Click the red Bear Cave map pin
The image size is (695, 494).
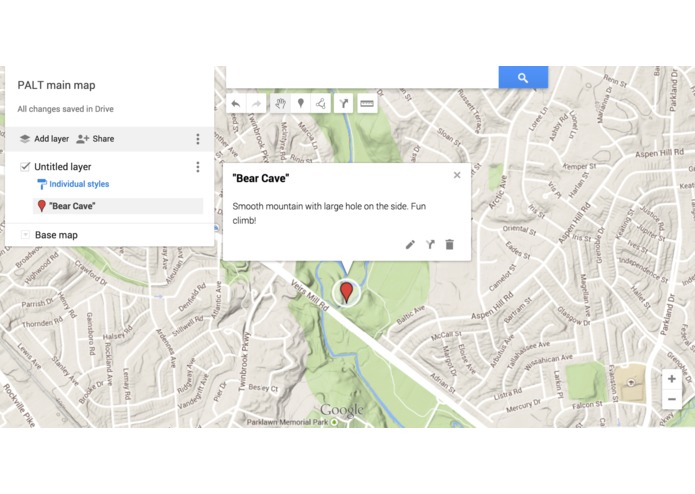346,292
